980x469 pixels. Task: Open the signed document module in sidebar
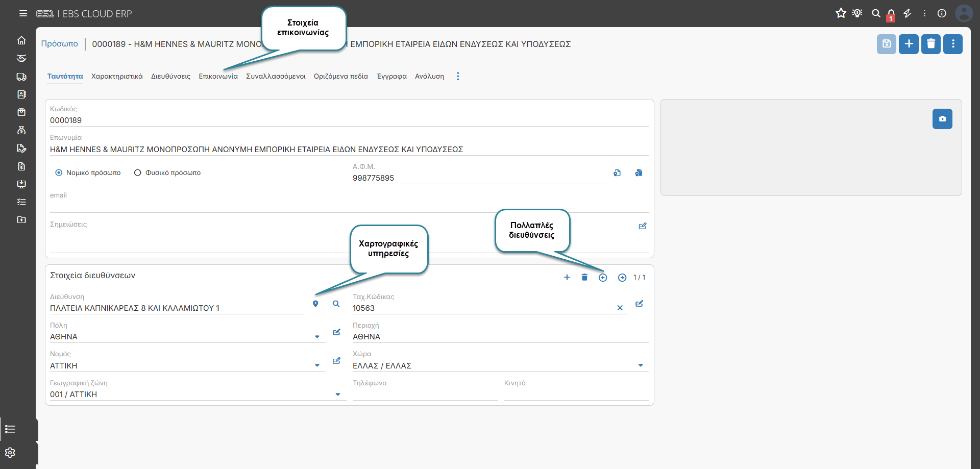pos(21,148)
